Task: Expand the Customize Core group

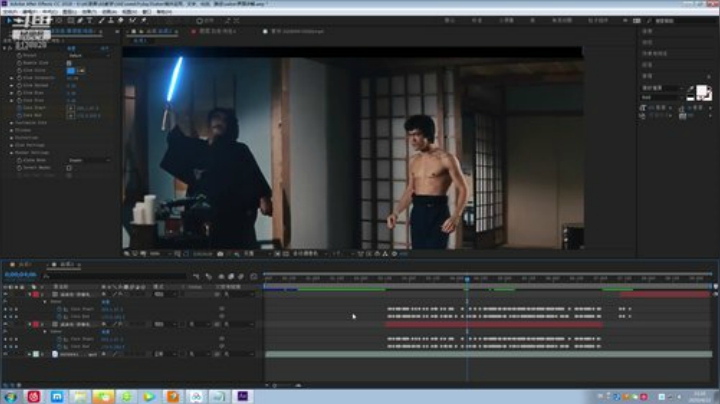Action: coord(11,123)
